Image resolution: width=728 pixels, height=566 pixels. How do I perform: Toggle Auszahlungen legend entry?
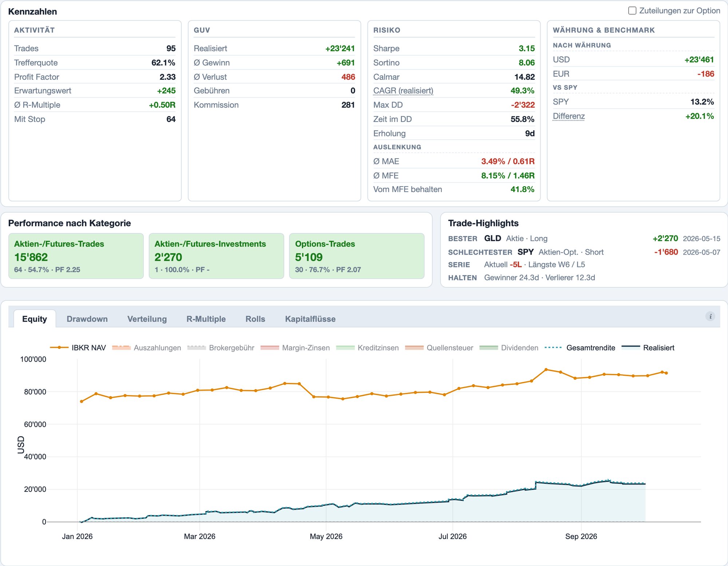click(x=147, y=348)
